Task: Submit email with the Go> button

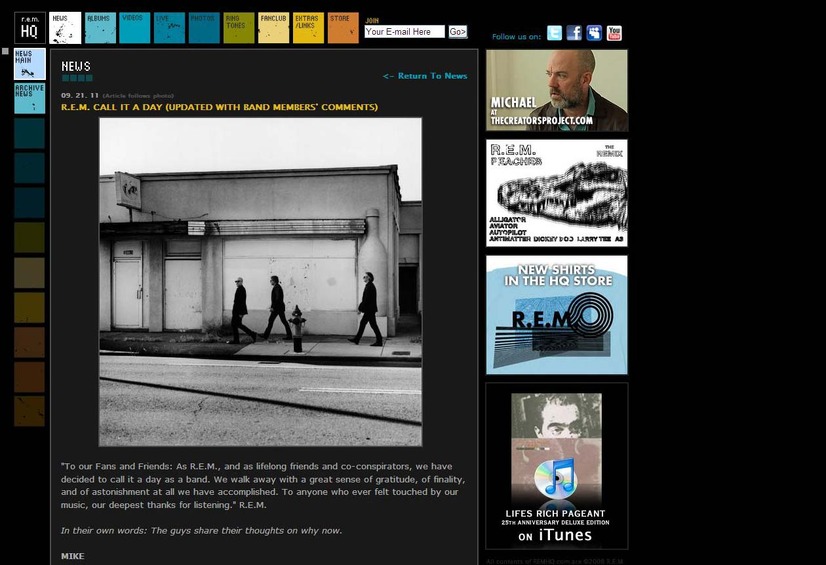Action: click(458, 32)
